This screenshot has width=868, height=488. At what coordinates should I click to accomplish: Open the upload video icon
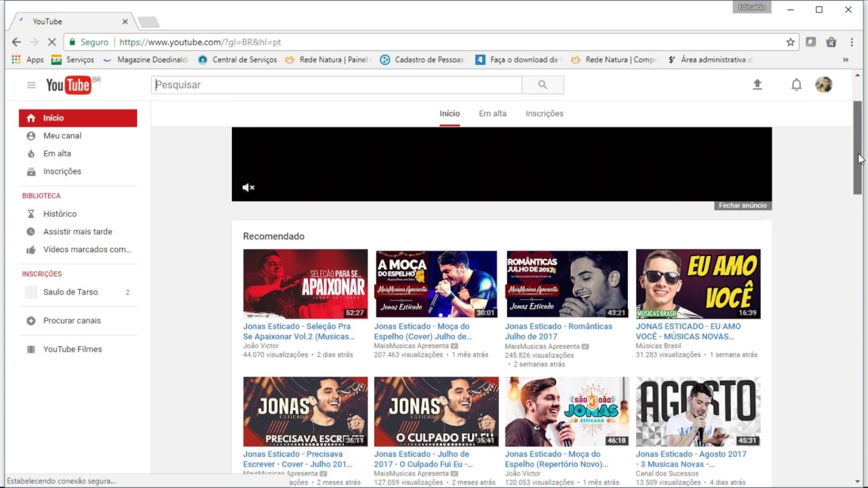pos(757,85)
